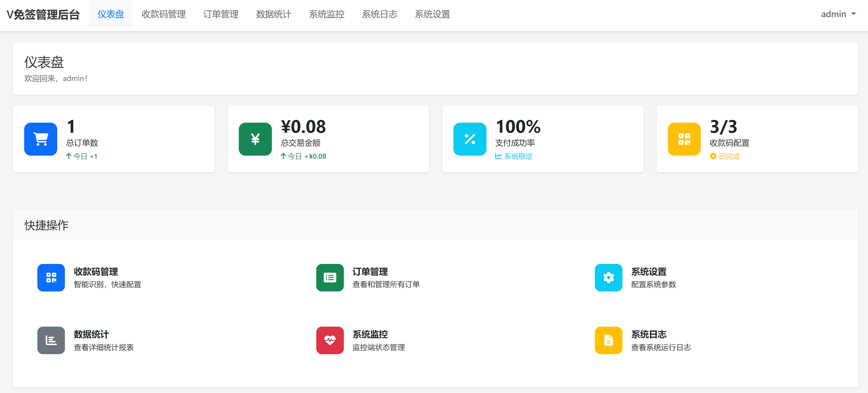Click the green yen currency icon

(255, 139)
